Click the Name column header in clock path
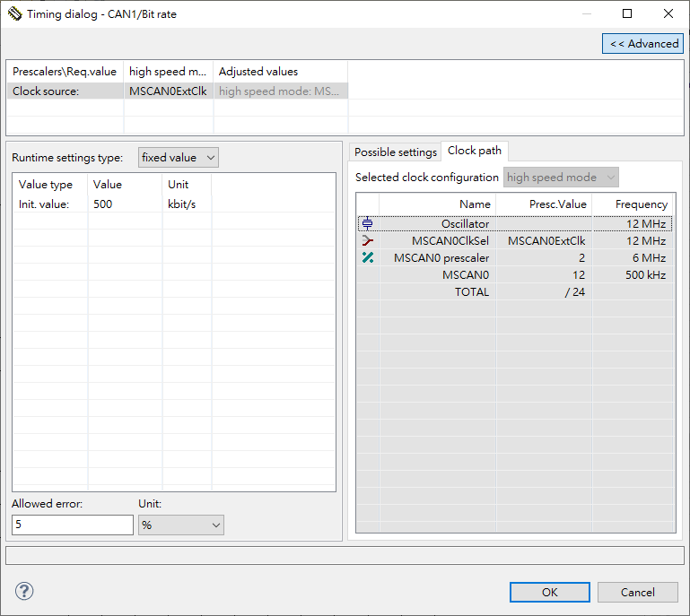 (437, 204)
